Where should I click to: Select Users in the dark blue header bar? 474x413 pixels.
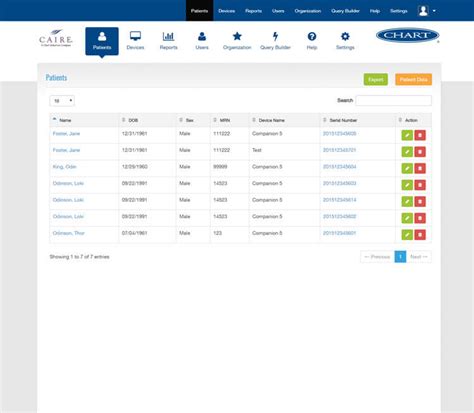coord(278,11)
